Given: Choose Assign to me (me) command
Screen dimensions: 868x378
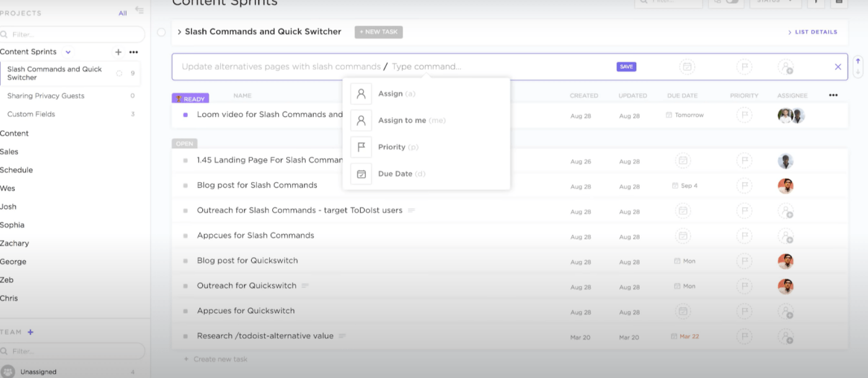Looking at the screenshot, I should [427, 120].
